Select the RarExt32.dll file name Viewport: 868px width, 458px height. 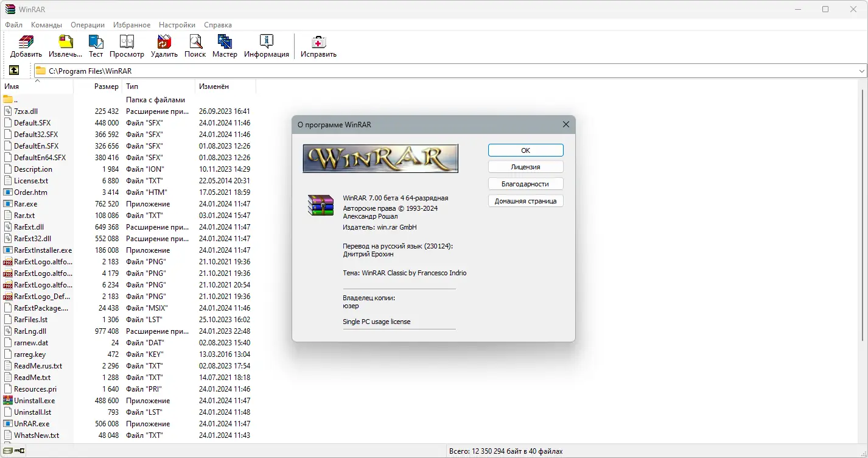(32, 239)
